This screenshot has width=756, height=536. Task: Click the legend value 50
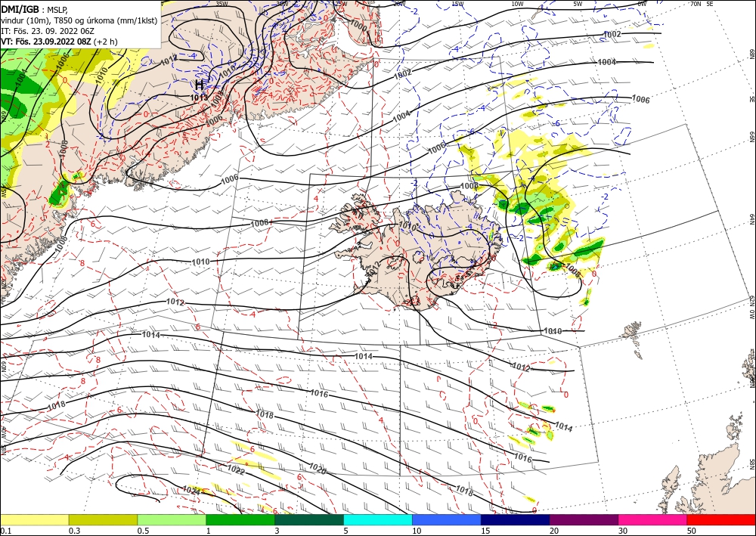(x=692, y=531)
